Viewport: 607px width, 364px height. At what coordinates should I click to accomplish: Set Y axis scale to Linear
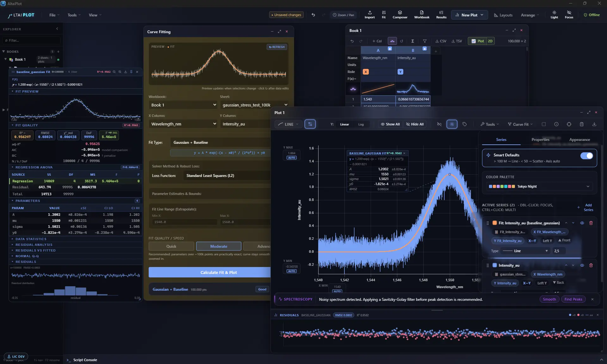pyautogui.click(x=344, y=124)
